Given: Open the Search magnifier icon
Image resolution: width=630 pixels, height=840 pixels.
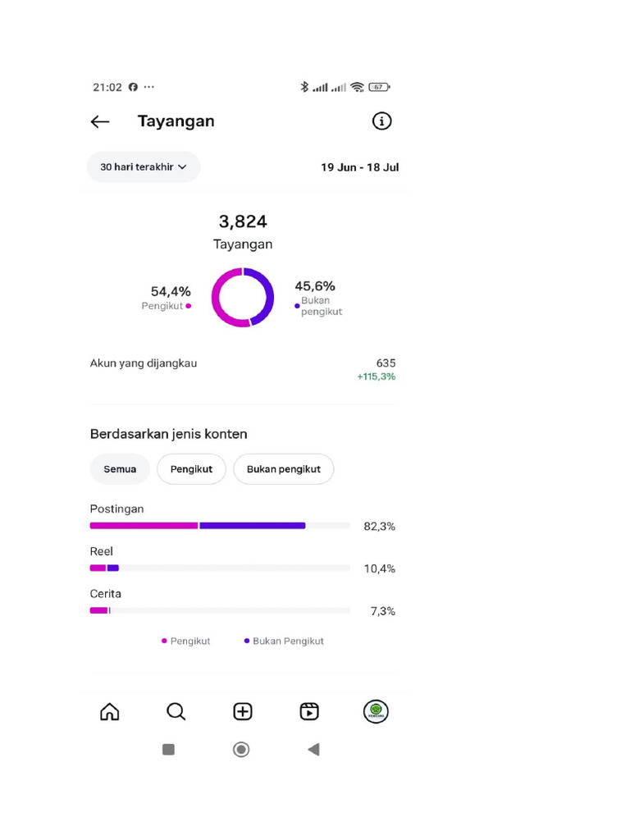Looking at the screenshot, I should pos(176,711).
